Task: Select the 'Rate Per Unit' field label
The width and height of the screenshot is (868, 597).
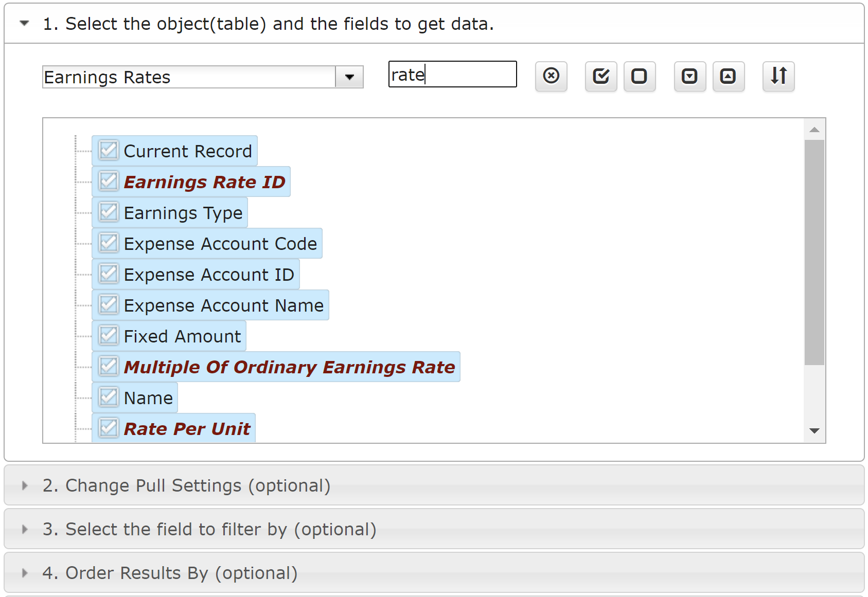Action: [187, 429]
